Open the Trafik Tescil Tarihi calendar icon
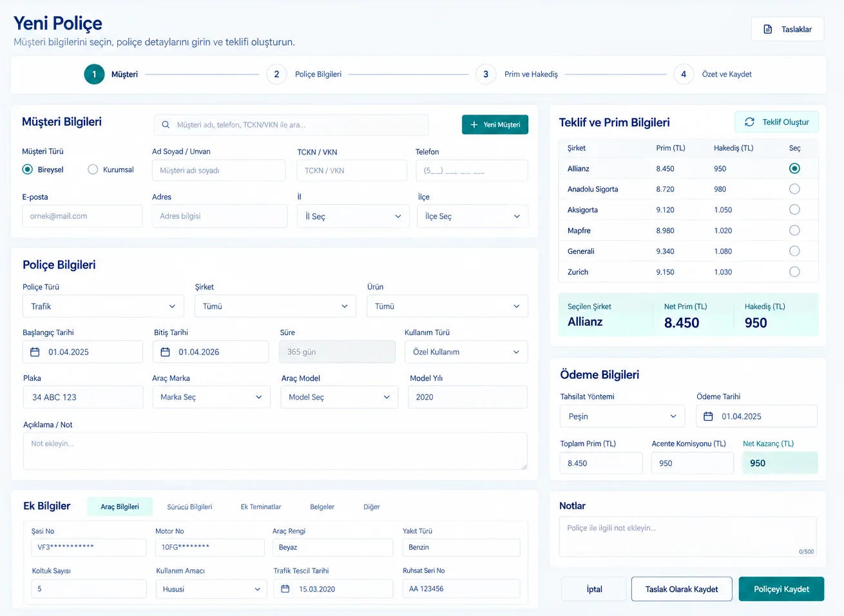 pyautogui.click(x=285, y=589)
